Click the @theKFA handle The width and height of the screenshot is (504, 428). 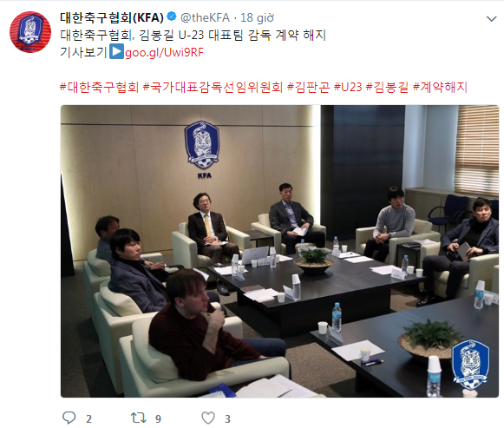205,17
